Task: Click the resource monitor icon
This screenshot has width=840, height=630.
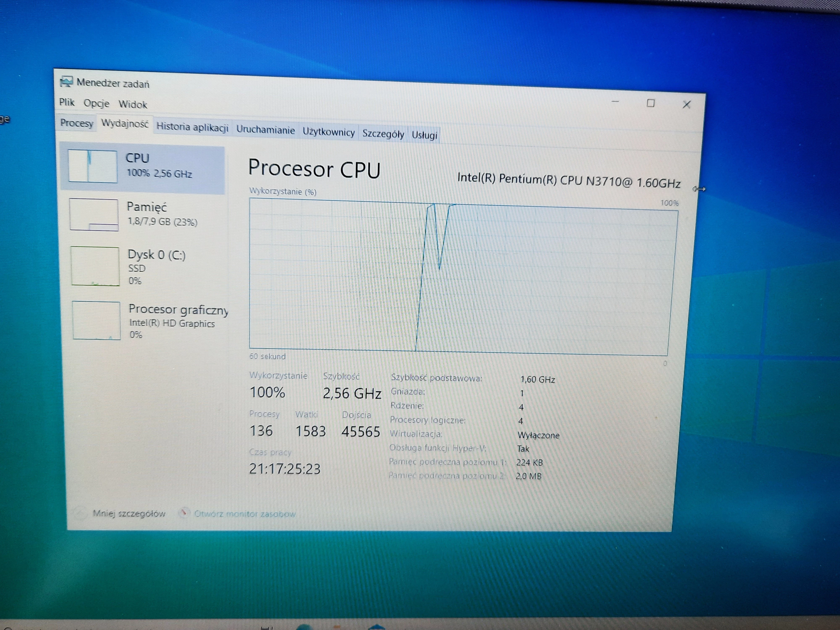Action: coord(184,513)
